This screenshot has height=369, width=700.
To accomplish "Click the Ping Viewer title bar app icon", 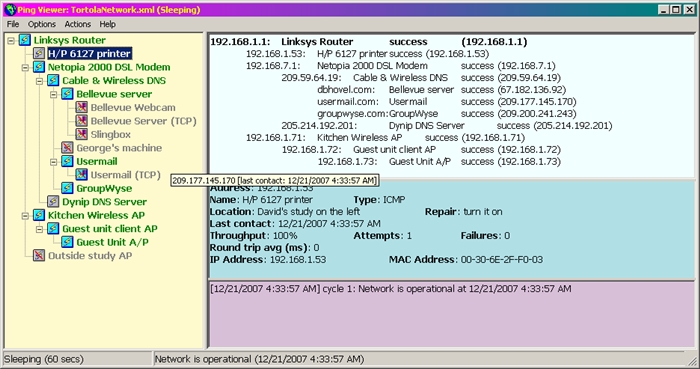I will pyautogui.click(x=10, y=9).
